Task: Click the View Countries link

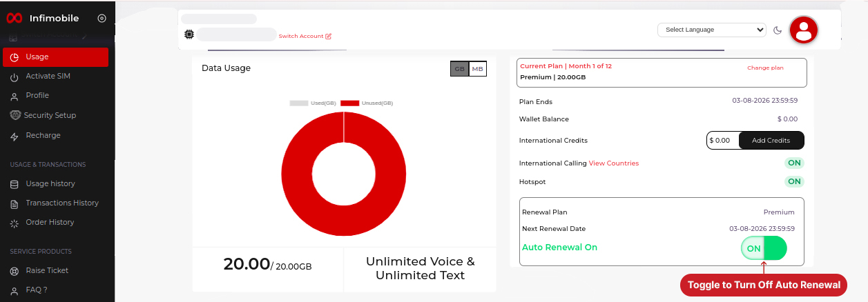Action: [613, 163]
